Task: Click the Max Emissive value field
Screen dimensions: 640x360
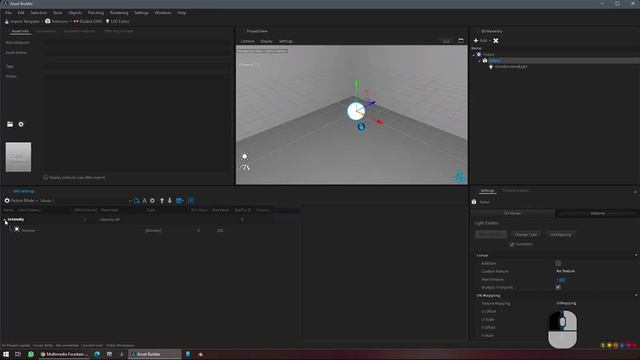Action: 561,280
